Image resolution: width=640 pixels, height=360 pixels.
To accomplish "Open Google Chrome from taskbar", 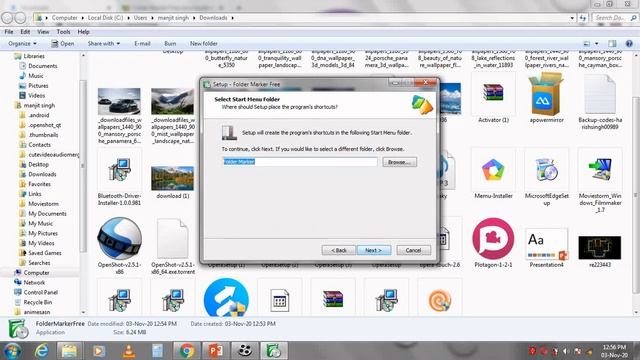I will [x=187, y=351].
